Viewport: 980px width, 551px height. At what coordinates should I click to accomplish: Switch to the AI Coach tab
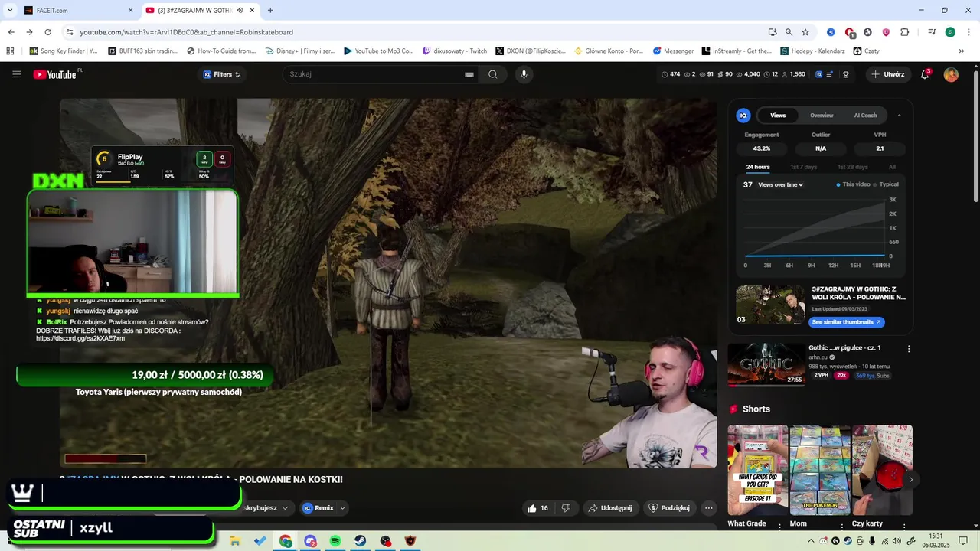coord(865,116)
